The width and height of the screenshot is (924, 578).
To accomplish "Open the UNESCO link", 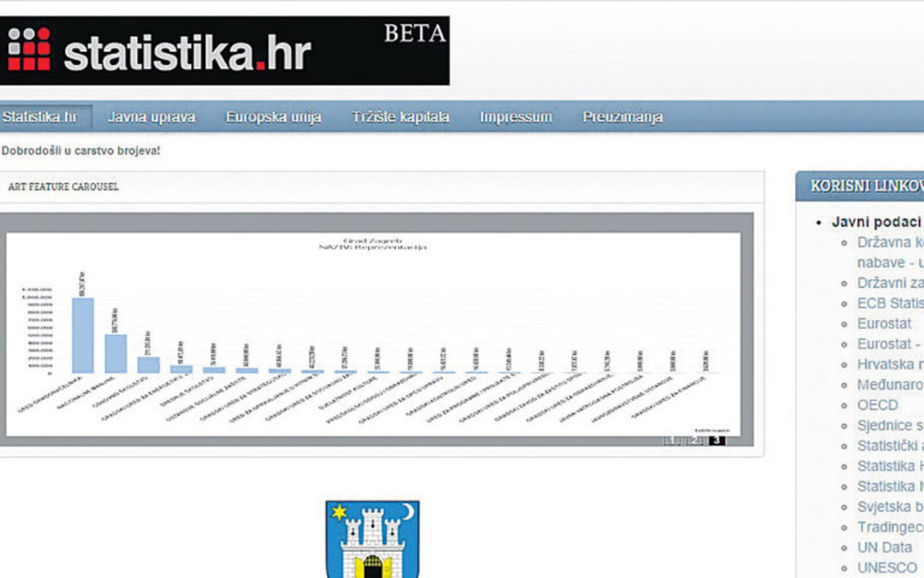I will click(x=886, y=568).
